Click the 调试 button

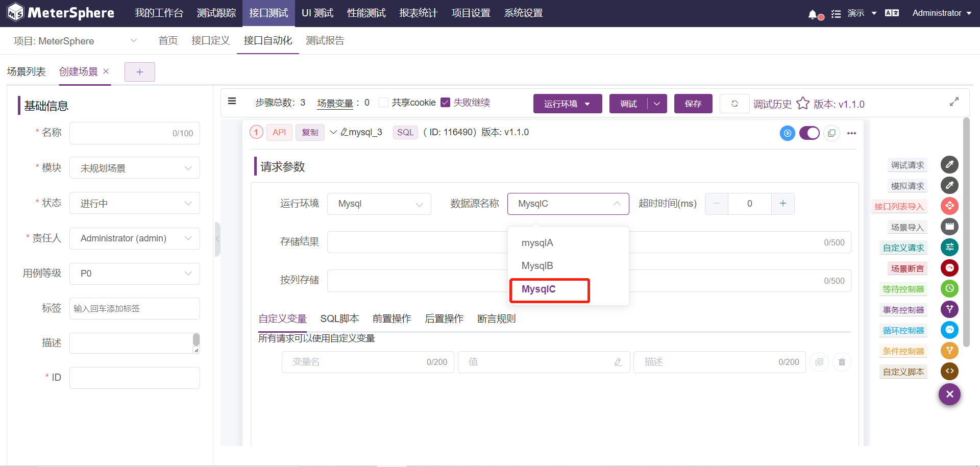pos(628,104)
